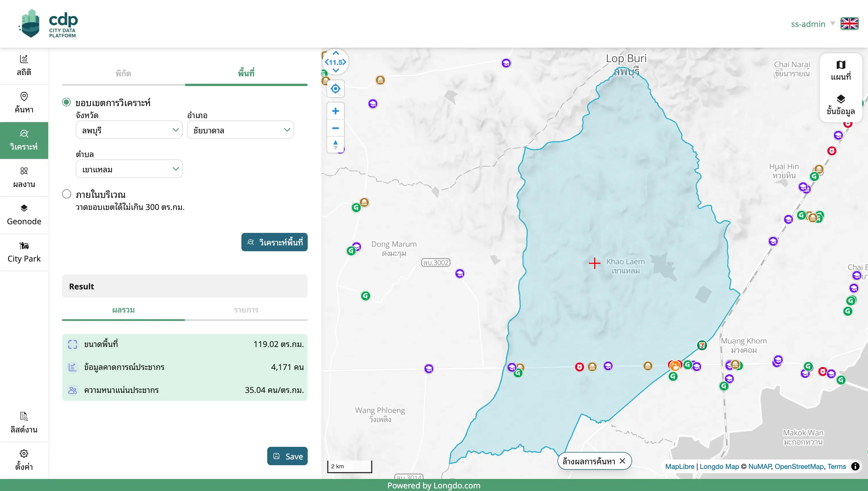Open the ตำบล dropdown showing เขาแหลม
Screen dimensions: 868x491
pos(129,169)
